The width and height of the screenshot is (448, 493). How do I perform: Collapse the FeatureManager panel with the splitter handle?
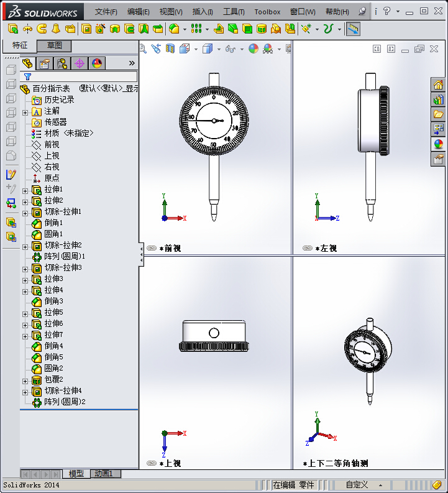pyautogui.click(x=141, y=254)
